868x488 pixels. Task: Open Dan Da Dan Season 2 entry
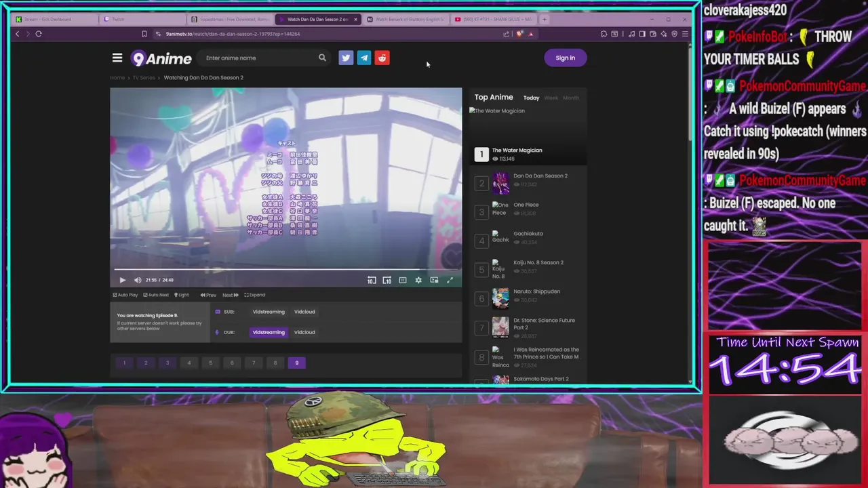tap(540, 176)
